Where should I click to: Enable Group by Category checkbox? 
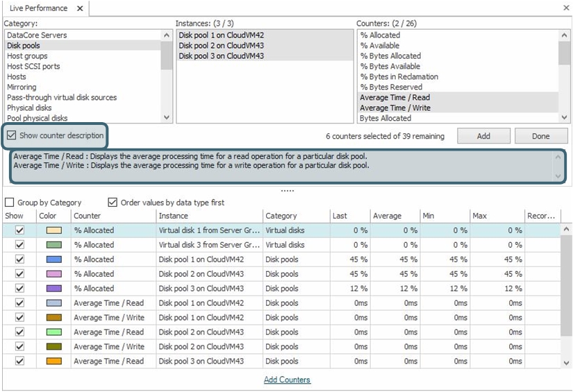(x=10, y=203)
